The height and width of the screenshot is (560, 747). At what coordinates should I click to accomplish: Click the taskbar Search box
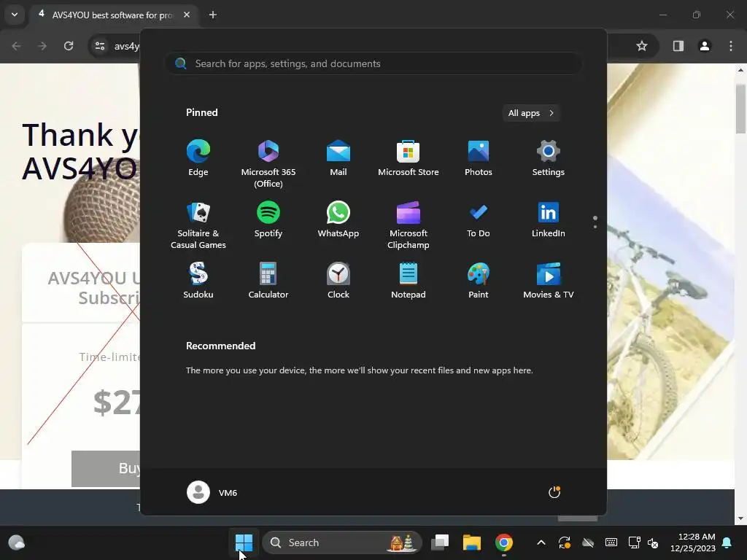click(x=342, y=542)
